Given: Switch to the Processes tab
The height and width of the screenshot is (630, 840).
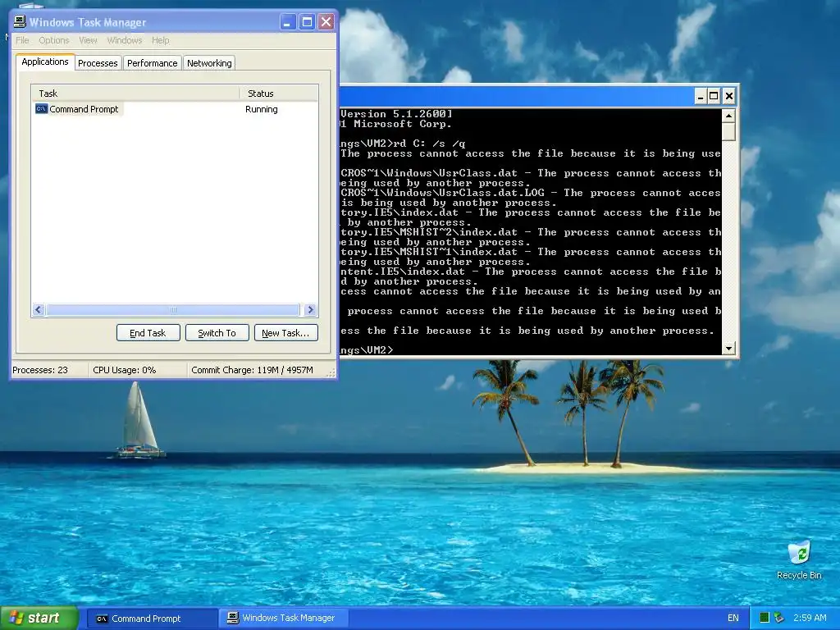Looking at the screenshot, I should (x=98, y=63).
